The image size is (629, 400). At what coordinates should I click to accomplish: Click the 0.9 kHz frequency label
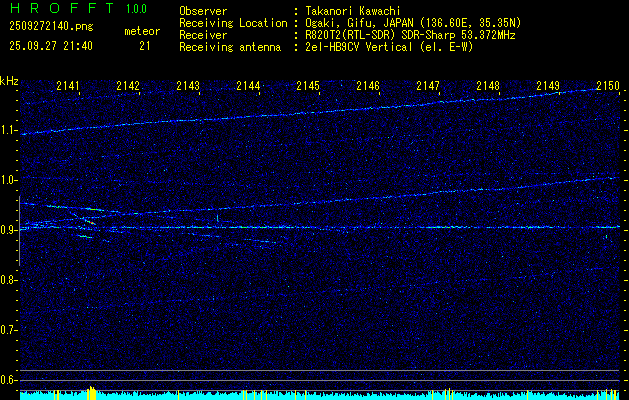point(9,230)
